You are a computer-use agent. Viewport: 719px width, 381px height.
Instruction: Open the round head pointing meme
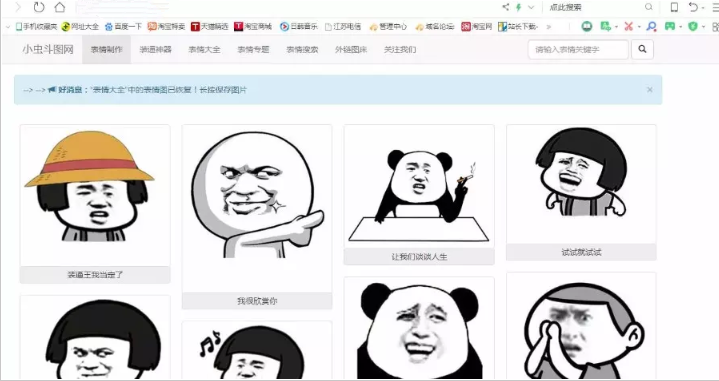coord(257,209)
